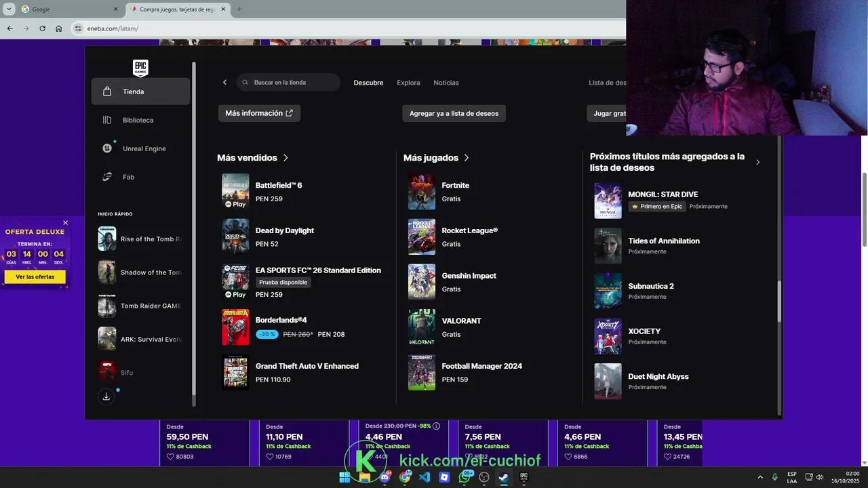Viewport: 868px width, 488px height.
Task: Click the browser Reload button
Action: tap(42, 28)
